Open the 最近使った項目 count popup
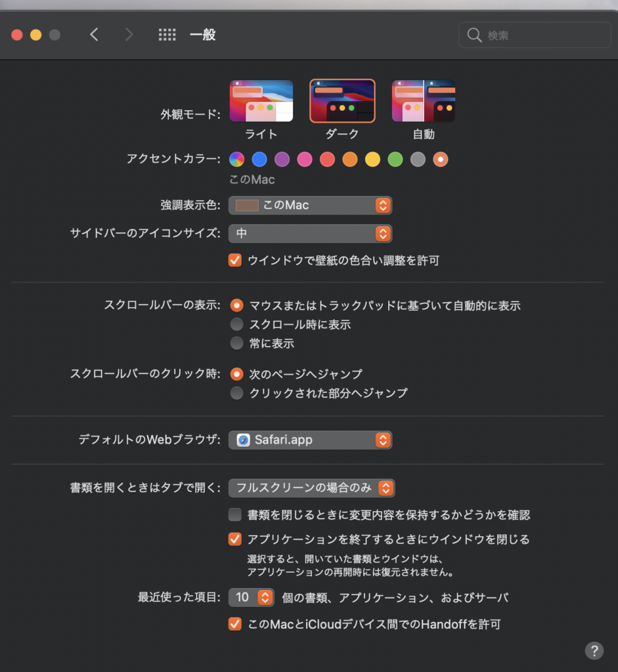The height and width of the screenshot is (672, 618). tap(252, 597)
